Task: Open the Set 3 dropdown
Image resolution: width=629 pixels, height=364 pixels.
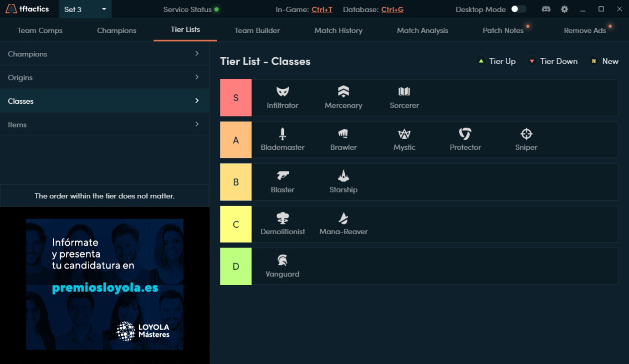Action: pos(85,9)
